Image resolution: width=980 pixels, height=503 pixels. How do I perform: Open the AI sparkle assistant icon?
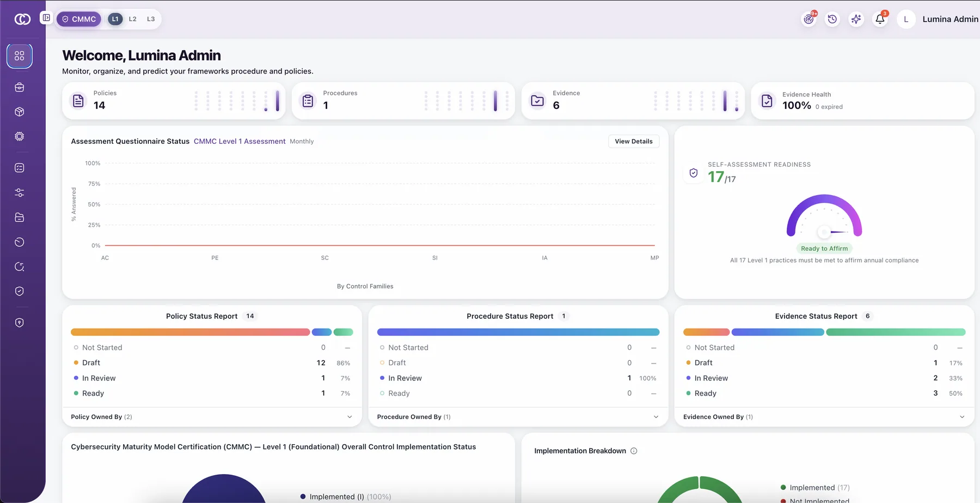(x=856, y=19)
